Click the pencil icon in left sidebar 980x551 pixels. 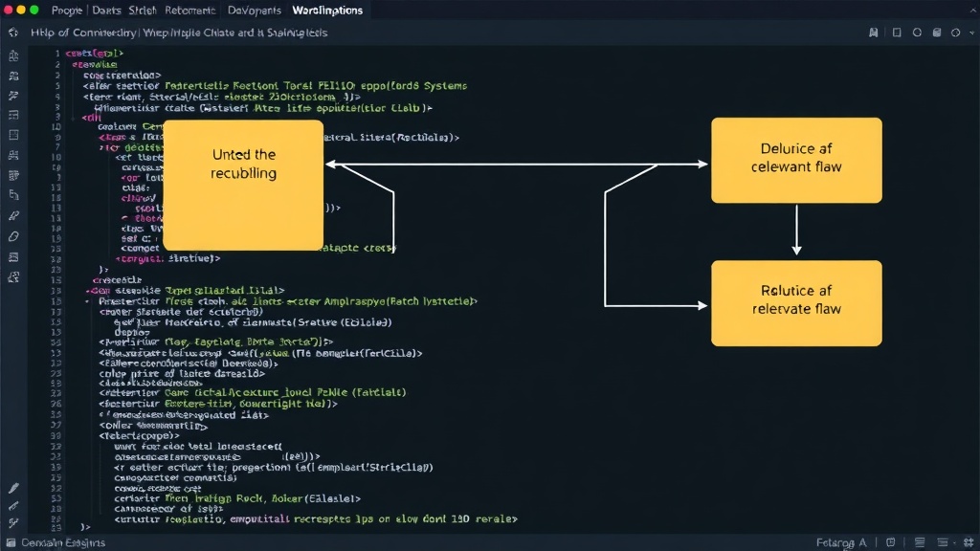13,488
